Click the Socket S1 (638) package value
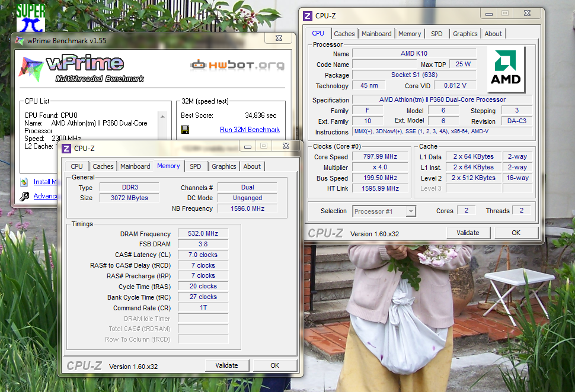The width and height of the screenshot is (575, 392). [x=414, y=75]
